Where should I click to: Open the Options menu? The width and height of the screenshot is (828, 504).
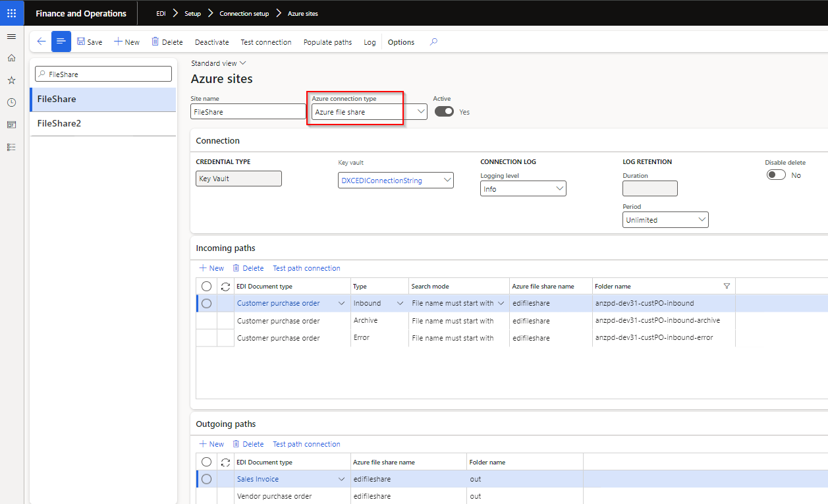(400, 42)
